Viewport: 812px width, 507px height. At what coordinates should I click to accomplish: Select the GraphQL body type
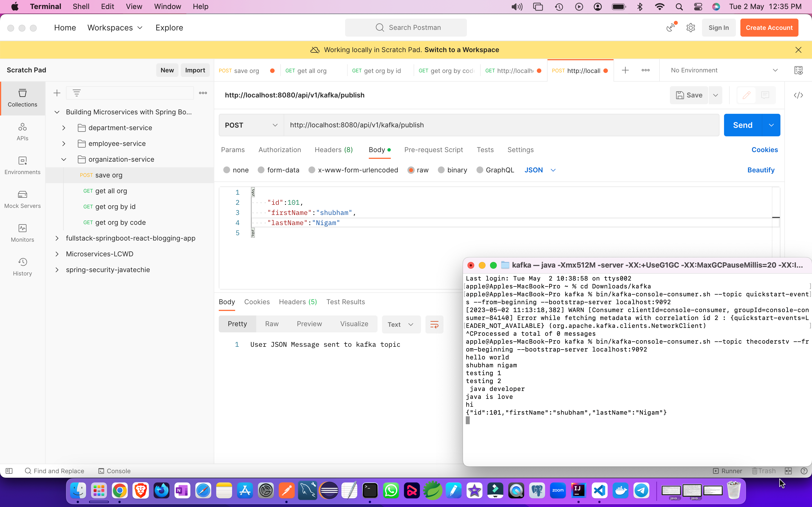pos(480,170)
